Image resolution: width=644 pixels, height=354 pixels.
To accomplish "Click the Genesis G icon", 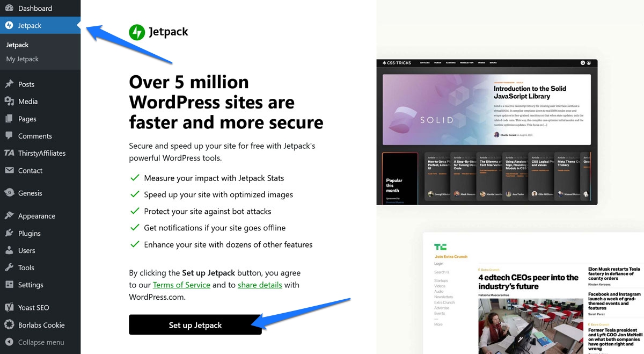I will [9, 193].
